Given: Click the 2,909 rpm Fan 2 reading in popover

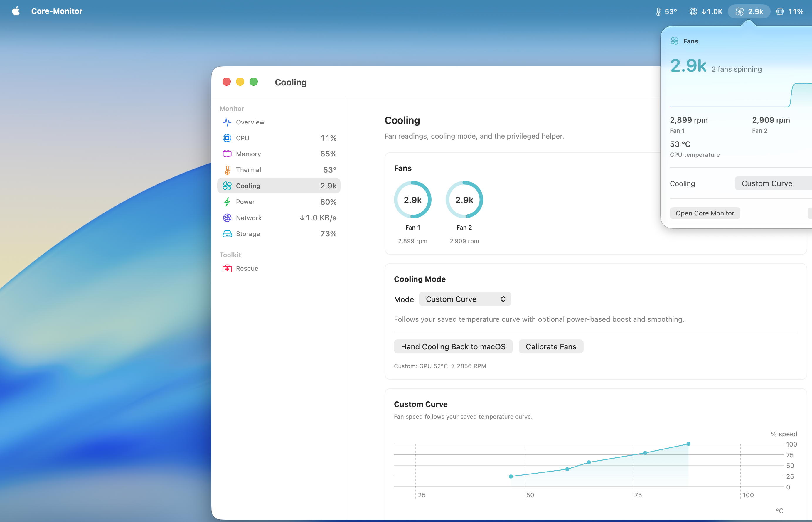Looking at the screenshot, I should pyautogui.click(x=771, y=120).
